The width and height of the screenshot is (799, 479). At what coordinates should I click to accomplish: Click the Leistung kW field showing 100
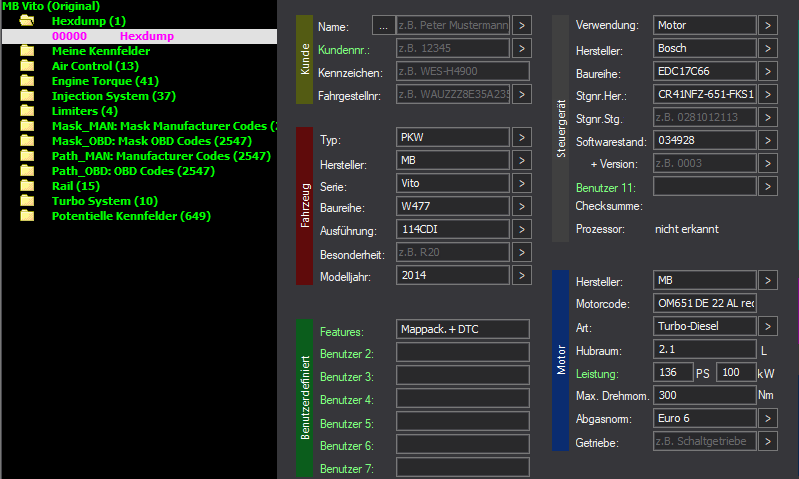736,372
